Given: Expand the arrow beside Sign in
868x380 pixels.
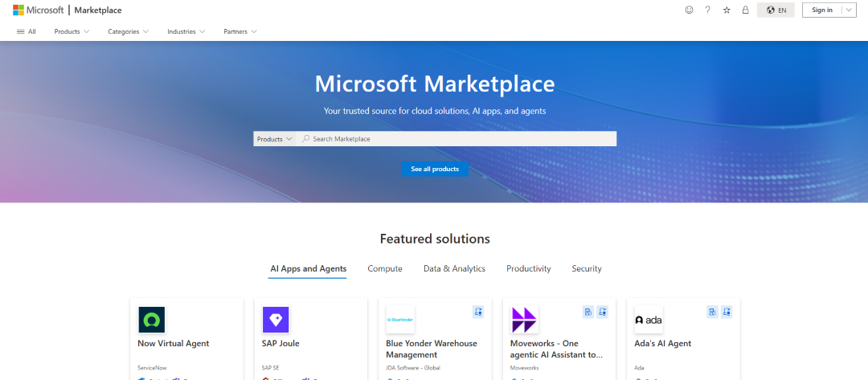Looking at the screenshot, I should pyautogui.click(x=849, y=10).
